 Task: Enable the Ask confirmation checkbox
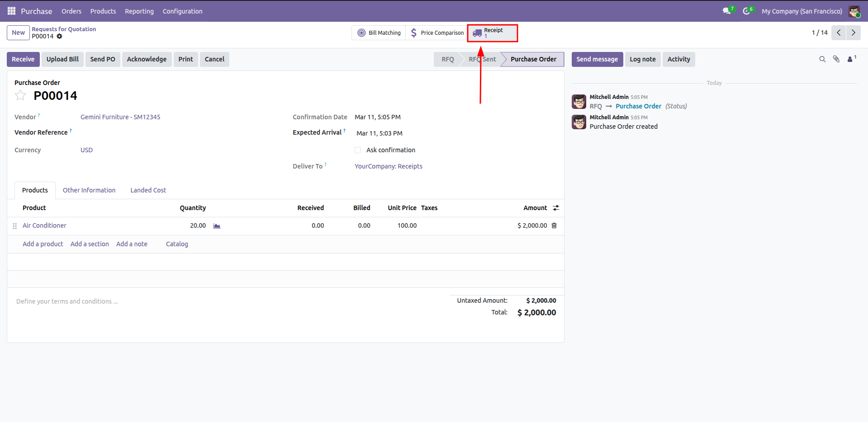358,150
